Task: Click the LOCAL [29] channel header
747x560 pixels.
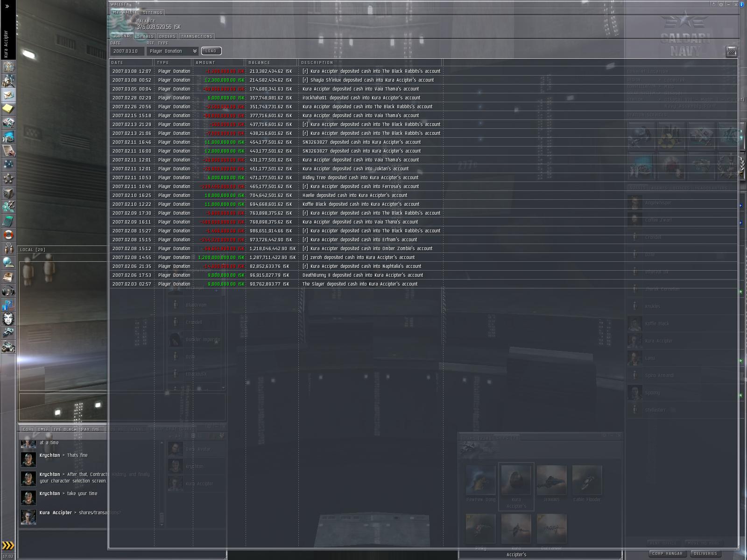Action: 33,250
